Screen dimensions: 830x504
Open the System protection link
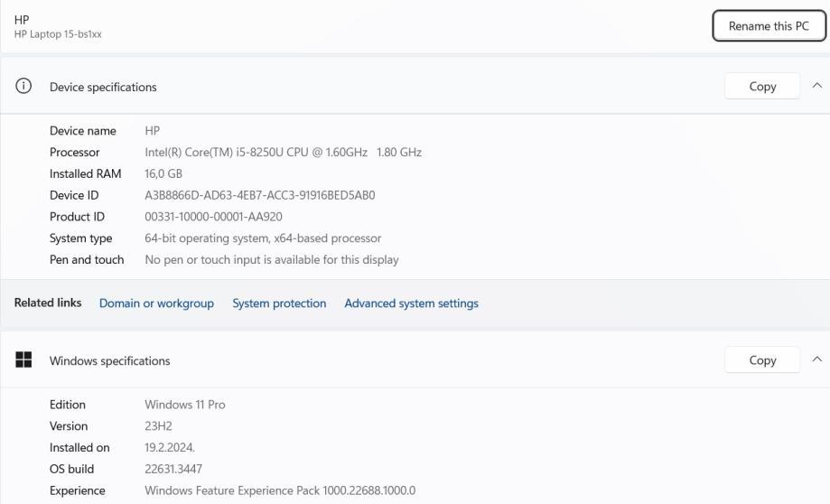tap(279, 303)
